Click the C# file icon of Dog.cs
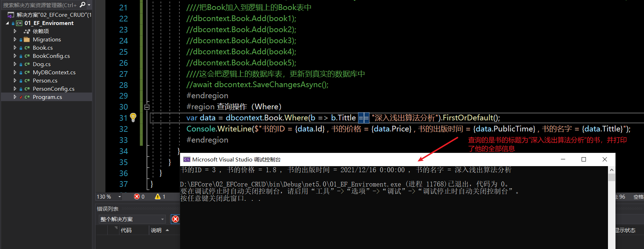This screenshot has height=249, width=644. point(27,64)
